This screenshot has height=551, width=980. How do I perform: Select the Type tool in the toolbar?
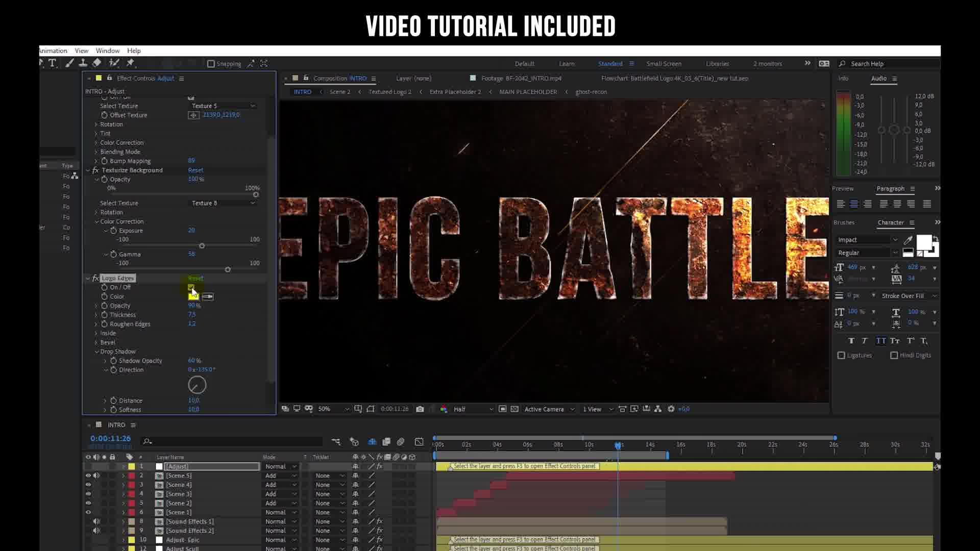[x=52, y=63]
